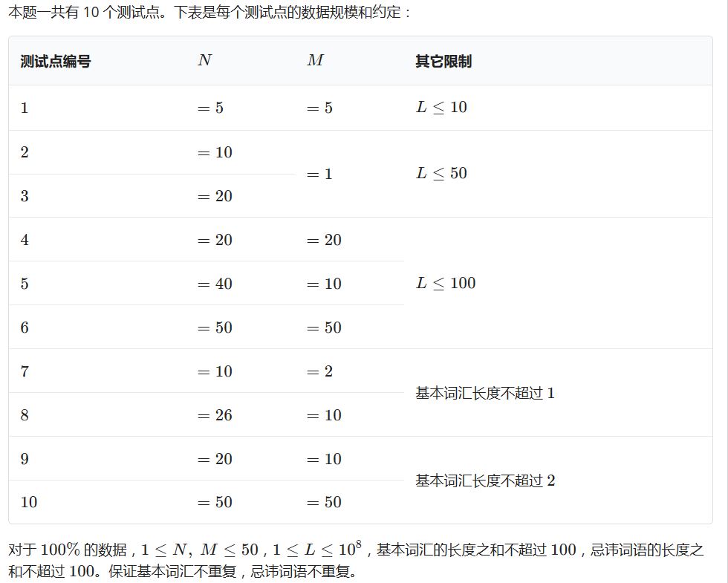Click test point number 6 cell
The height and width of the screenshot is (583, 728).
click(x=25, y=328)
